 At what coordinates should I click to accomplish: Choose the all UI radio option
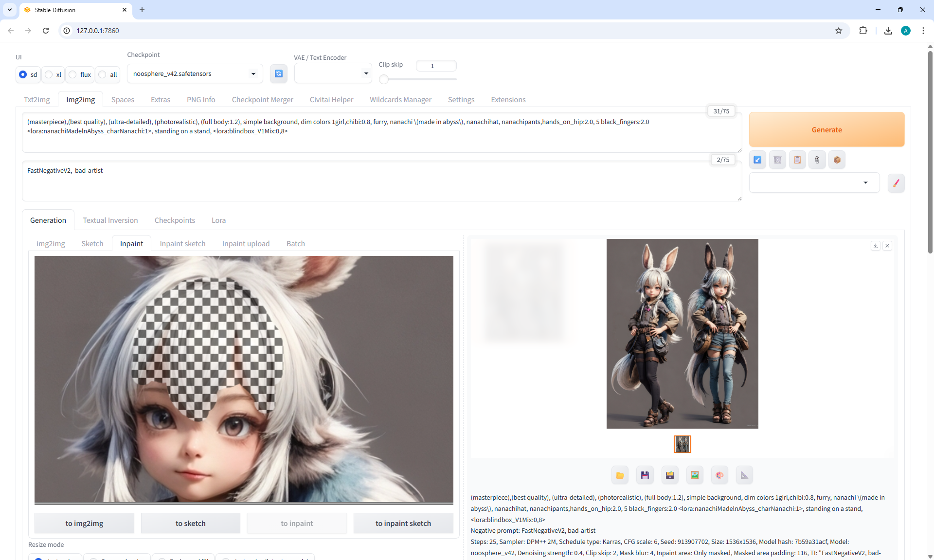(103, 74)
